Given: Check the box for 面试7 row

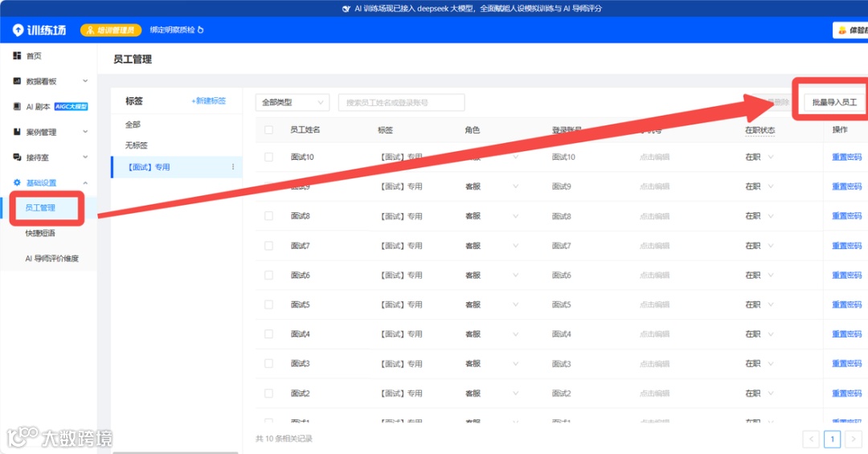Looking at the screenshot, I should (268, 245).
